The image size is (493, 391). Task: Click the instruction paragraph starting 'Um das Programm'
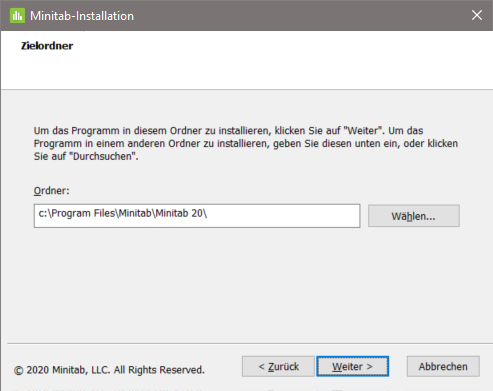click(x=246, y=143)
